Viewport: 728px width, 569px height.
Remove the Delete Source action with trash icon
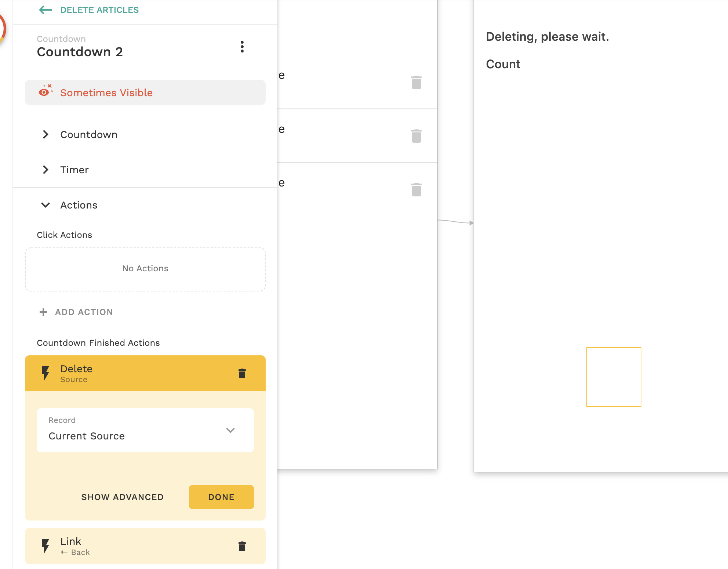coord(242,373)
